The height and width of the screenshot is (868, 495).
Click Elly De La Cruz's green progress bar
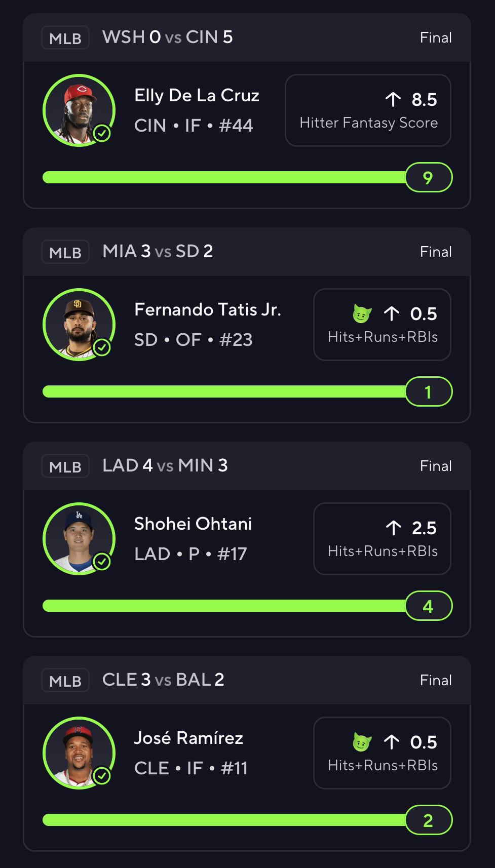coord(223,177)
